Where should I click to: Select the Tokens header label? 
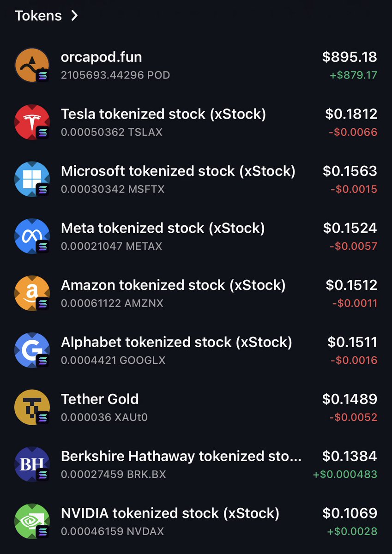point(38,16)
